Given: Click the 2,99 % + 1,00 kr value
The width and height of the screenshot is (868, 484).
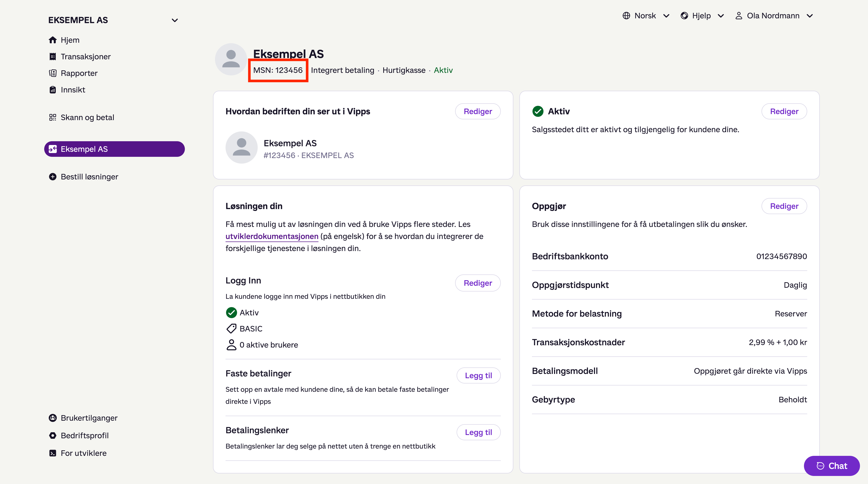Looking at the screenshot, I should (778, 343).
